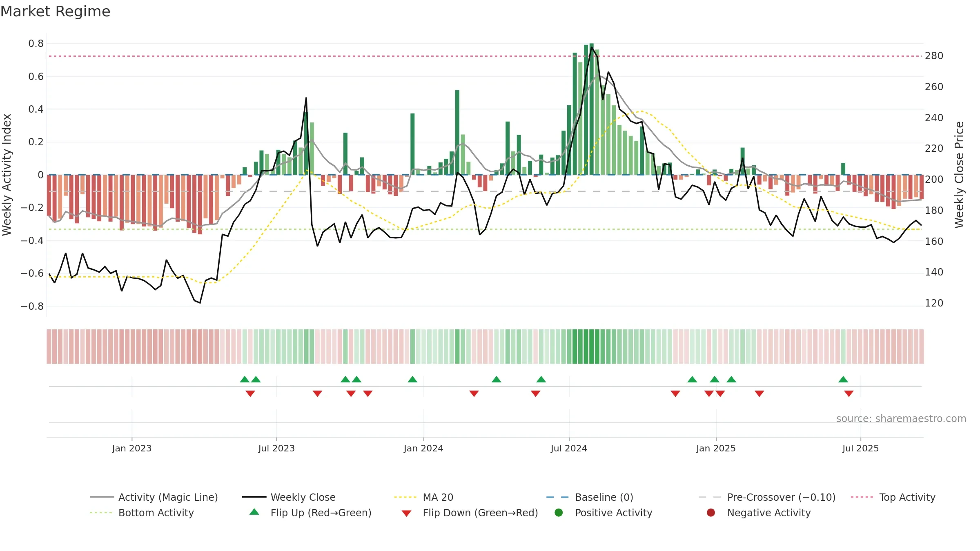Click the 'source: sharemaestro.com' credit text

coord(901,418)
